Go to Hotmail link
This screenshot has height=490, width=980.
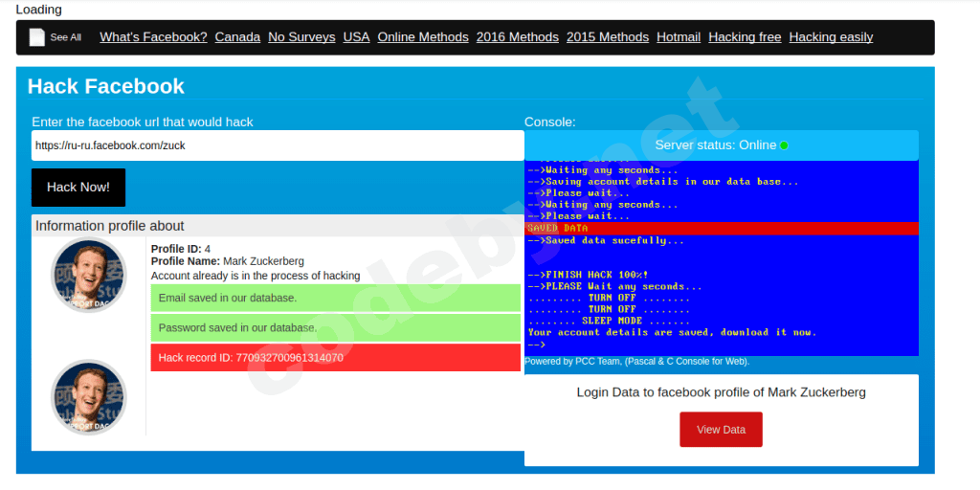[x=679, y=37]
